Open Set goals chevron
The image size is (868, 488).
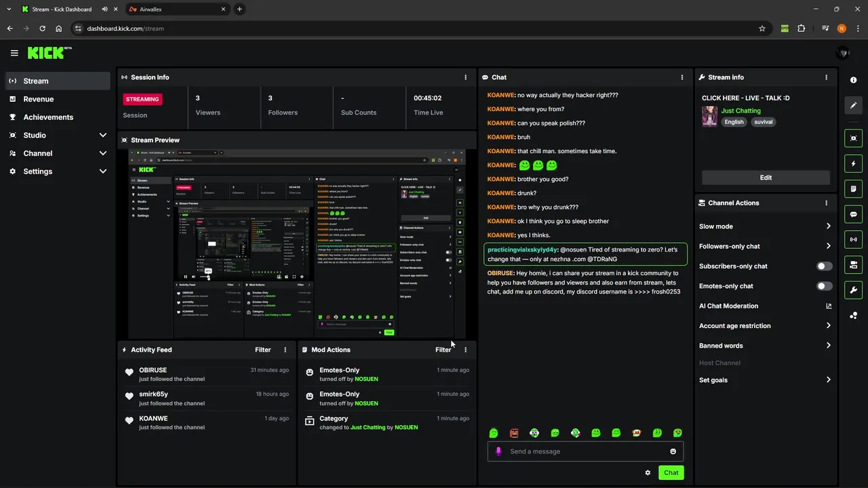[828, 380]
